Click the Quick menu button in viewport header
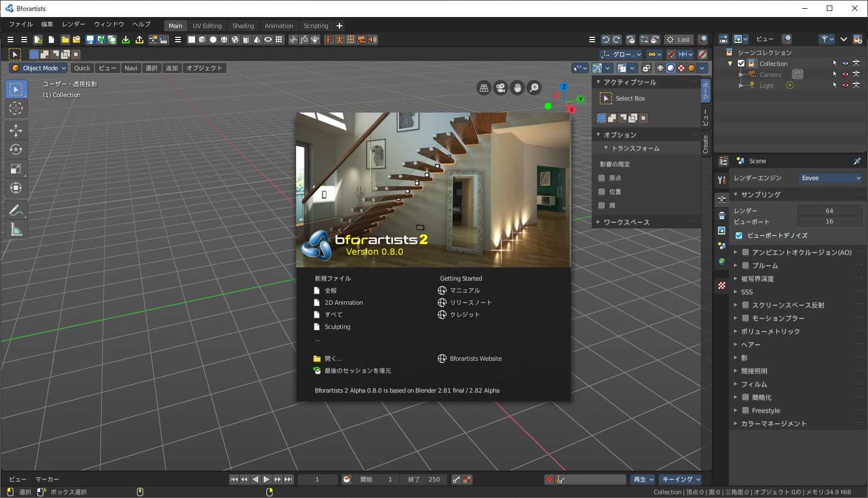 [x=82, y=68]
